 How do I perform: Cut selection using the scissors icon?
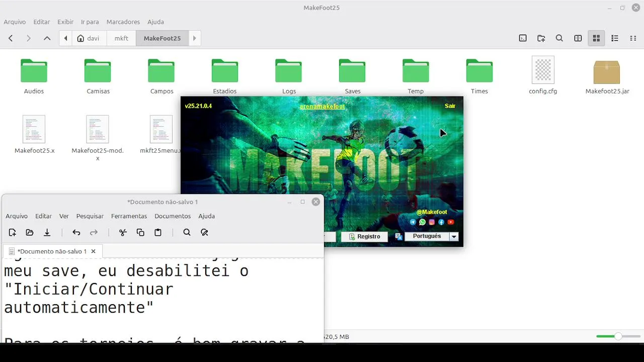tap(123, 232)
